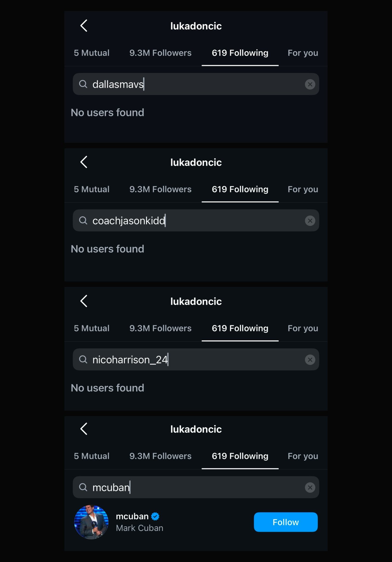Clear the mcuban search field

coord(310,487)
